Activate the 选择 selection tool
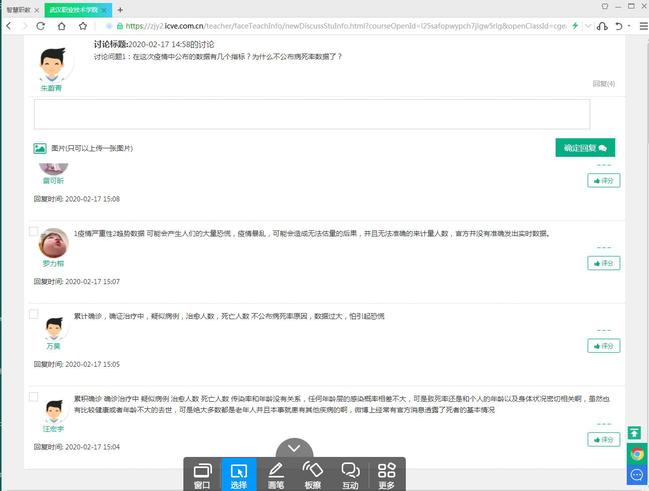This screenshot has width=649, height=491. [238, 474]
